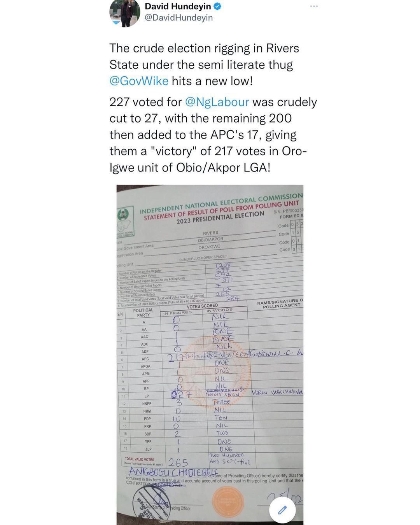Image resolution: width=420 pixels, height=525 pixels.
Task: Click the David Hundeyin display name
Action: point(178,7)
